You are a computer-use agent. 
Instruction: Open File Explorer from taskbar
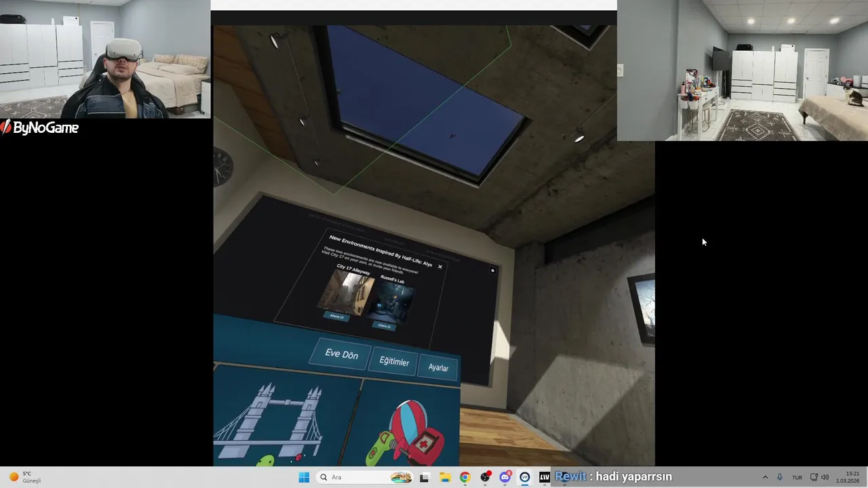click(445, 477)
